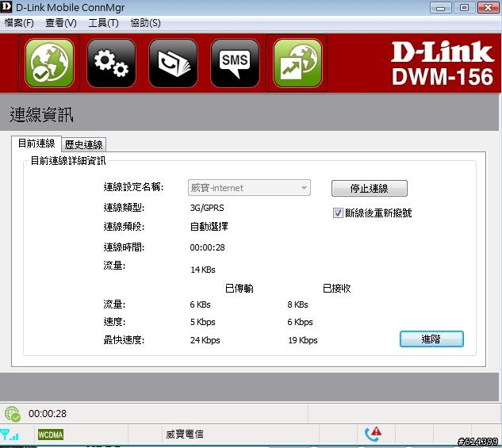Close the D-Link Mobile ConnMgr window
This screenshot has height=448, width=502.
point(488,7)
